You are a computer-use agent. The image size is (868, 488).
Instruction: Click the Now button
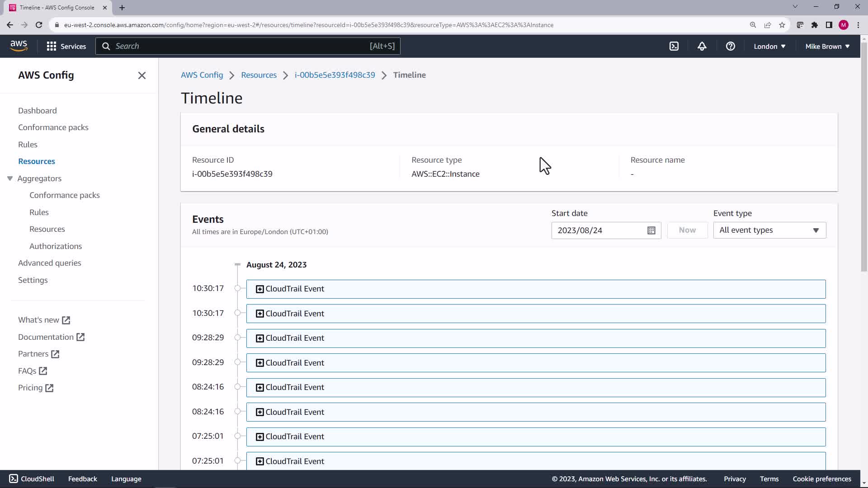pos(687,230)
